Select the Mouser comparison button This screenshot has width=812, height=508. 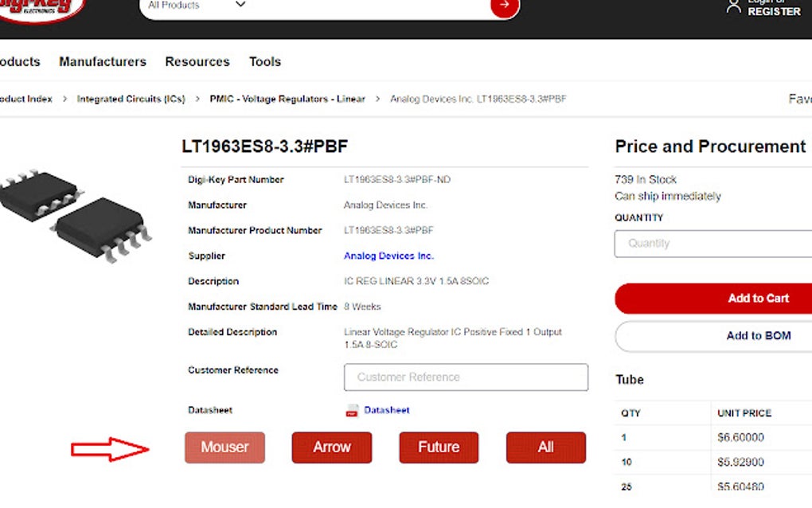coord(224,447)
